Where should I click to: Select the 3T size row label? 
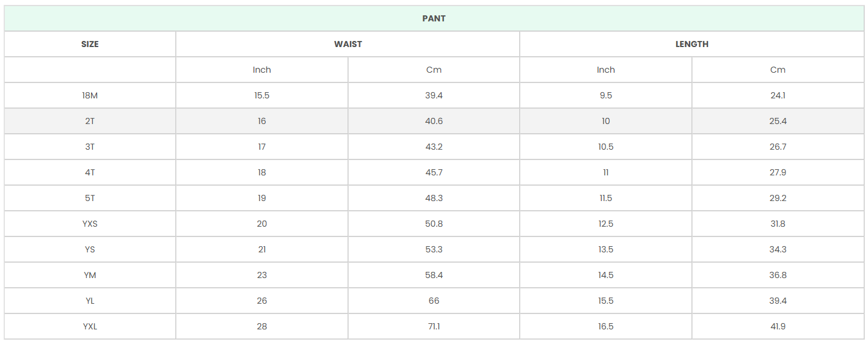tap(90, 147)
